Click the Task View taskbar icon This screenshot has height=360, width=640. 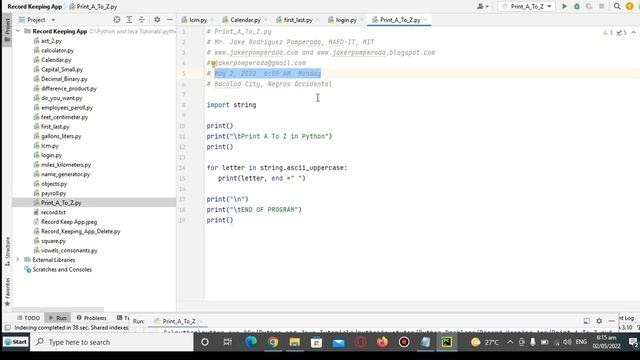pyautogui.click(x=228, y=342)
